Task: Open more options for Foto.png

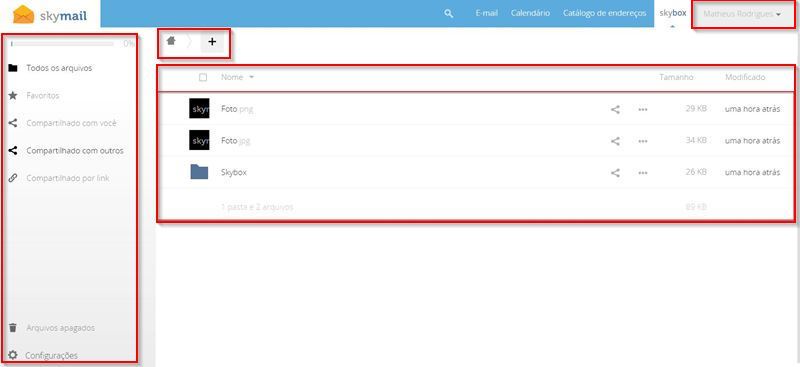Action: tap(643, 109)
